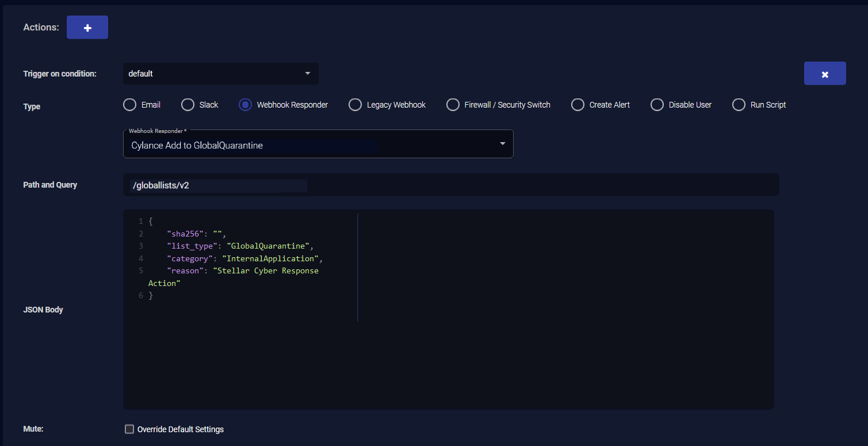Click the closing brace on line 6
868x446 pixels.
click(x=151, y=296)
